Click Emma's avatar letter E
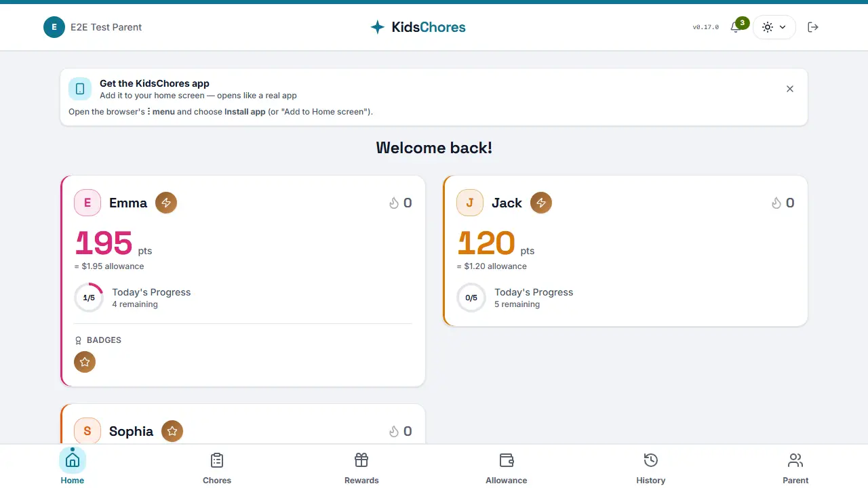Screen dimensions: 868x488 [x=87, y=203]
